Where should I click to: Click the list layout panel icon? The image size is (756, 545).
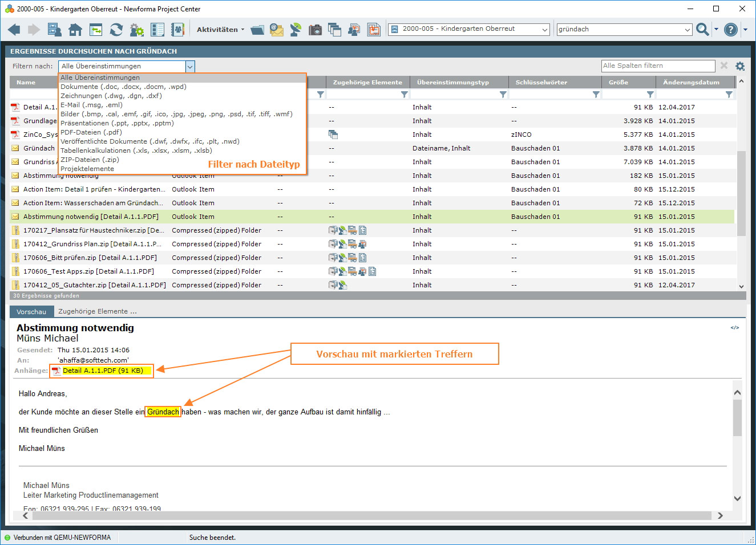click(x=157, y=30)
